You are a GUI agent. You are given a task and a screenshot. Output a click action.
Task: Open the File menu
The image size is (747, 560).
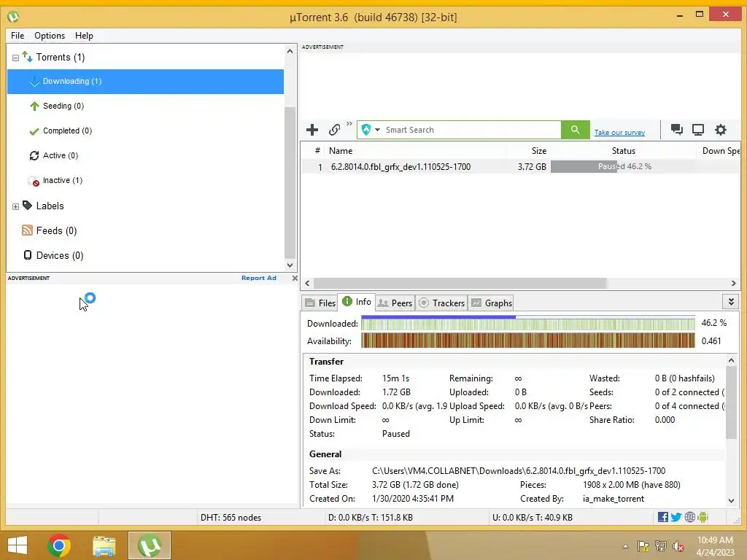click(x=18, y=36)
